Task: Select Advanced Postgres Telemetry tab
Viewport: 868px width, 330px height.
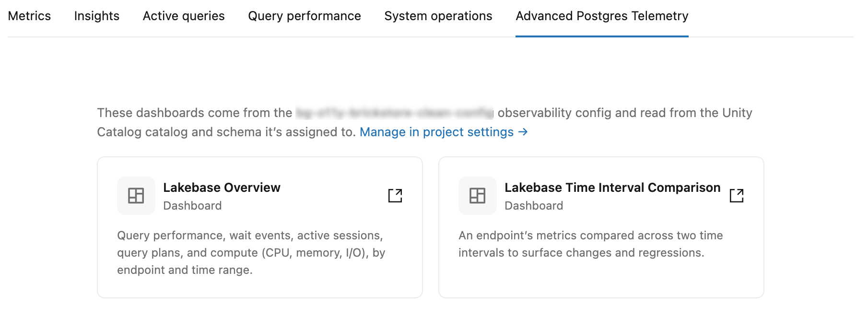Action: click(x=602, y=16)
